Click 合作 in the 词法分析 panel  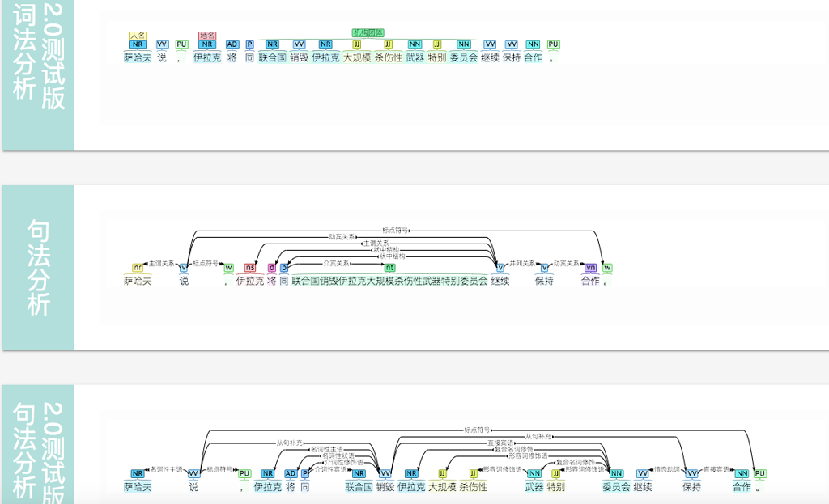coord(533,57)
